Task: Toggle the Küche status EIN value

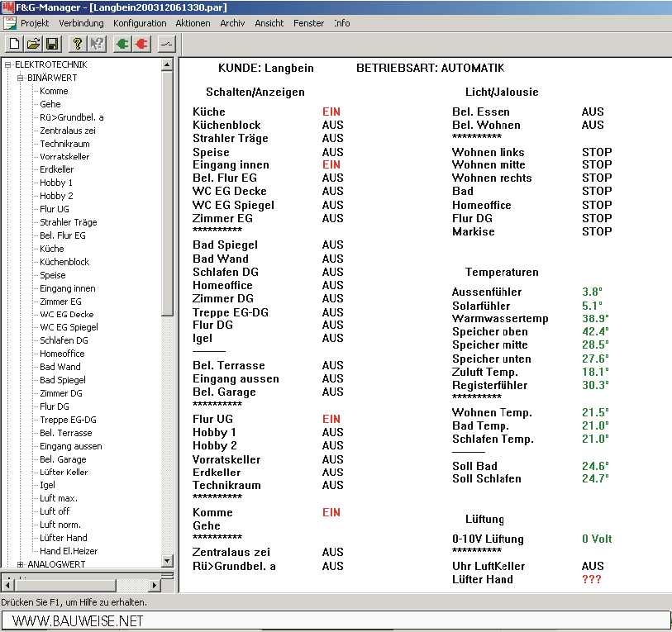Action: pyautogui.click(x=331, y=112)
